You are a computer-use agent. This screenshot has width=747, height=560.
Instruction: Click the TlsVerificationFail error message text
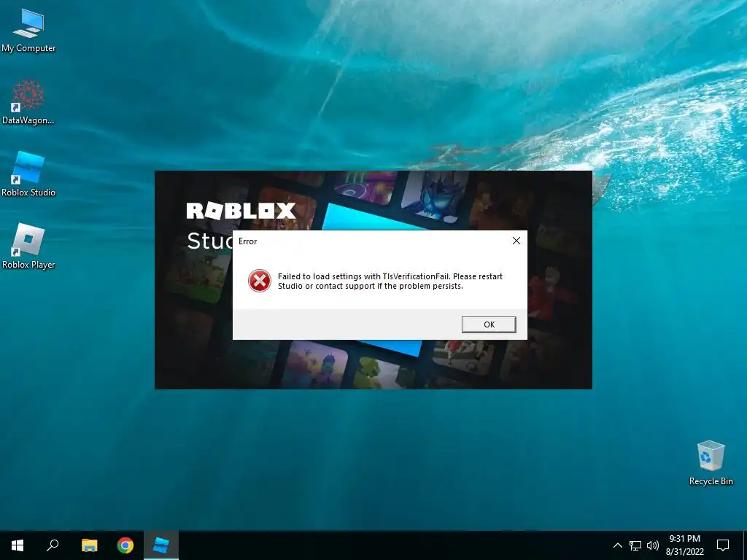click(x=390, y=281)
